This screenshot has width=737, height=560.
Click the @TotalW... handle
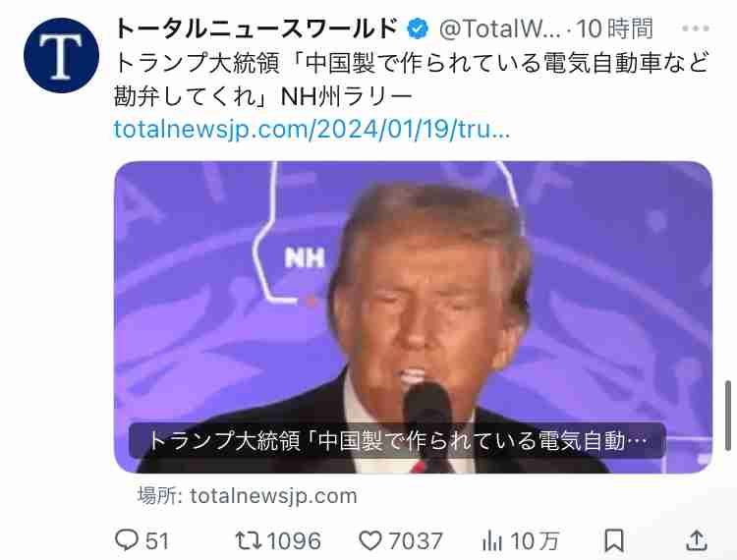(499, 29)
